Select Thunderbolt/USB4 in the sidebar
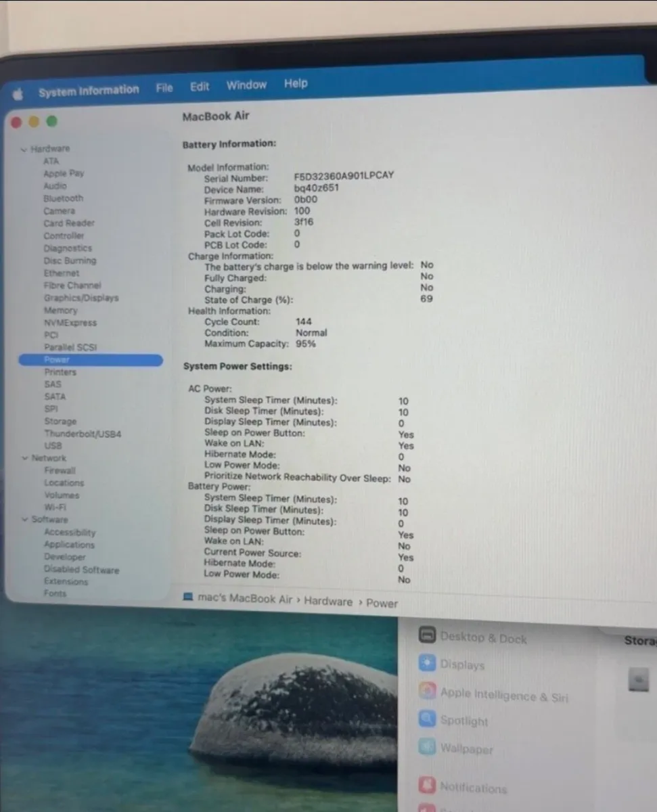 [83, 433]
